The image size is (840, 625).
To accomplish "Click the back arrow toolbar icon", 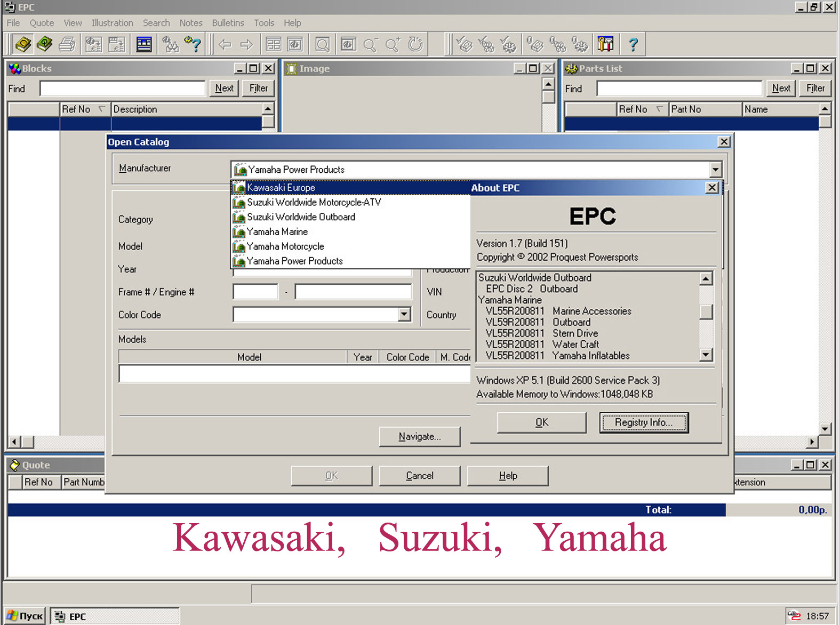I will 225,44.
